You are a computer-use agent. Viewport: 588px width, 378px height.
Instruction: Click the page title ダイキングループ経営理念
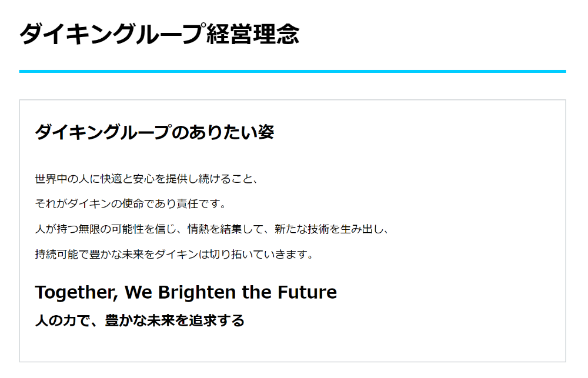click(x=159, y=34)
